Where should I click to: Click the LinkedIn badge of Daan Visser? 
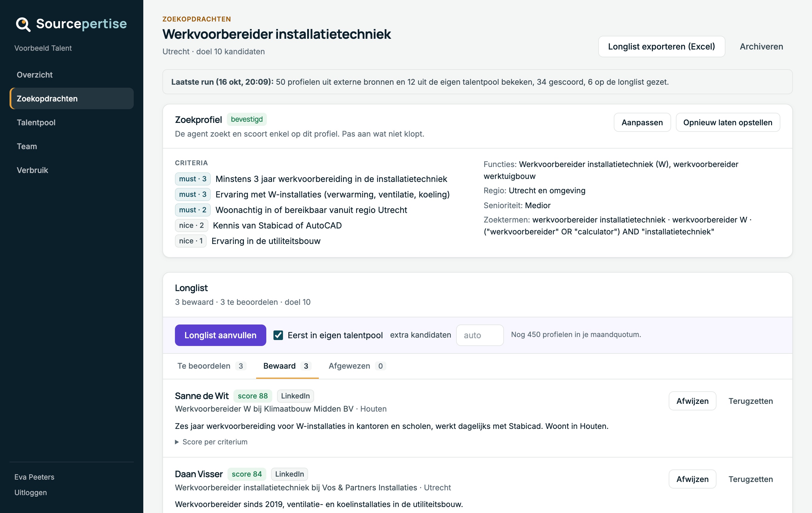coord(289,474)
